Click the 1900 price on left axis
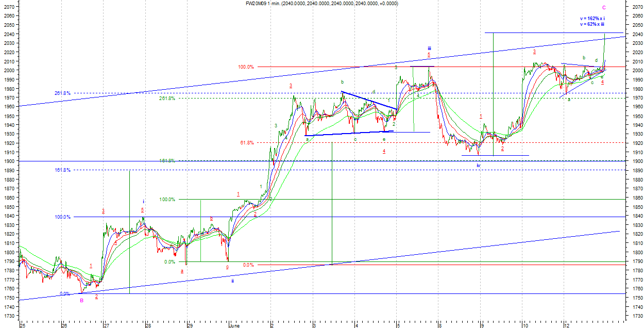 click(8, 161)
